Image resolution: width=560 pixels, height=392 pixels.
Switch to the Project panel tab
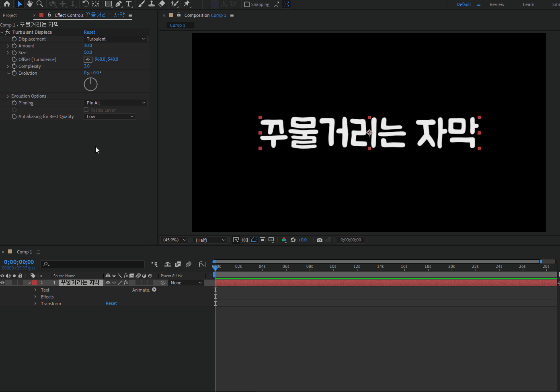pyautogui.click(x=10, y=15)
